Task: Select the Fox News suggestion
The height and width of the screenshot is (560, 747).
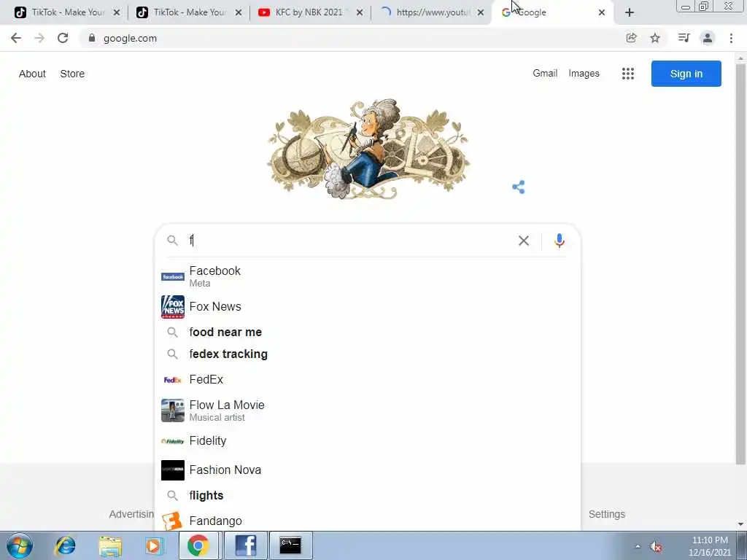Action: pos(368,307)
